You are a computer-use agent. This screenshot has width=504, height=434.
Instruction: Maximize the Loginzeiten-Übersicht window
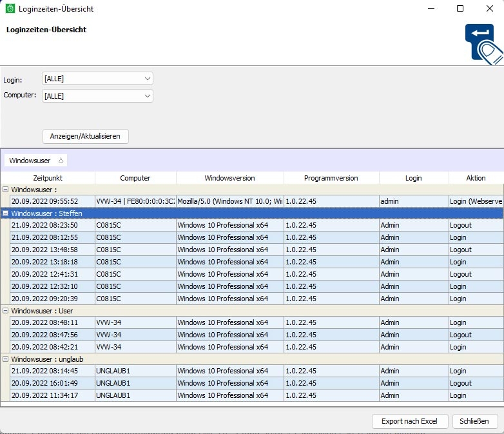[460, 9]
